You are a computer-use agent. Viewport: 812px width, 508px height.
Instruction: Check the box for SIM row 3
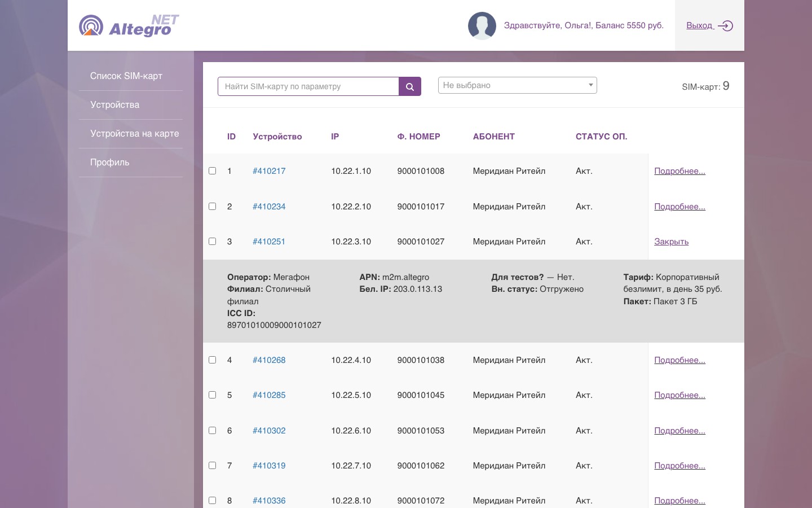pyautogui.click(x=213, y=241)
